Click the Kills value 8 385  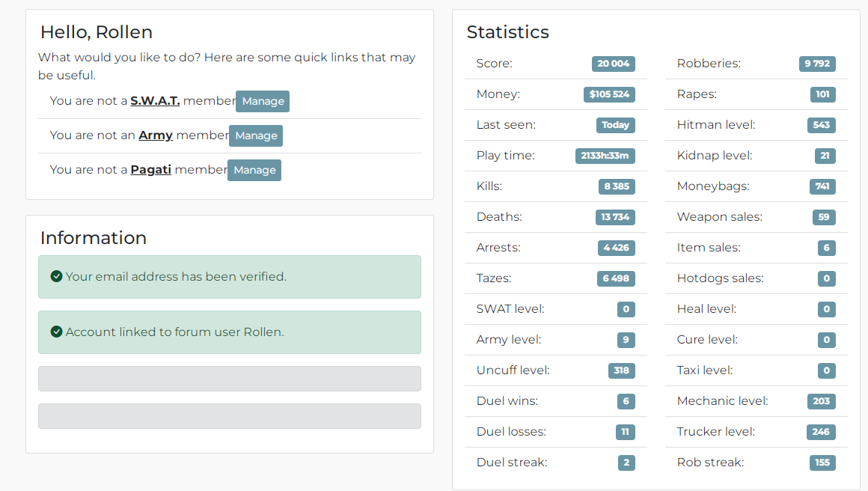point(617,186)
